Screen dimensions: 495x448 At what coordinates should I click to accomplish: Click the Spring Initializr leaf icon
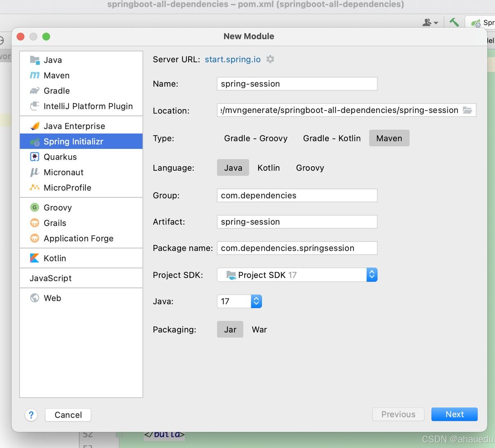(35, 141)
